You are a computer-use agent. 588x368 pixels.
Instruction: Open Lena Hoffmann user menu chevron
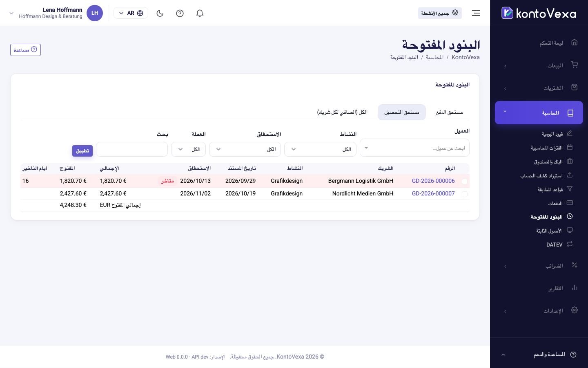point(11,13)
